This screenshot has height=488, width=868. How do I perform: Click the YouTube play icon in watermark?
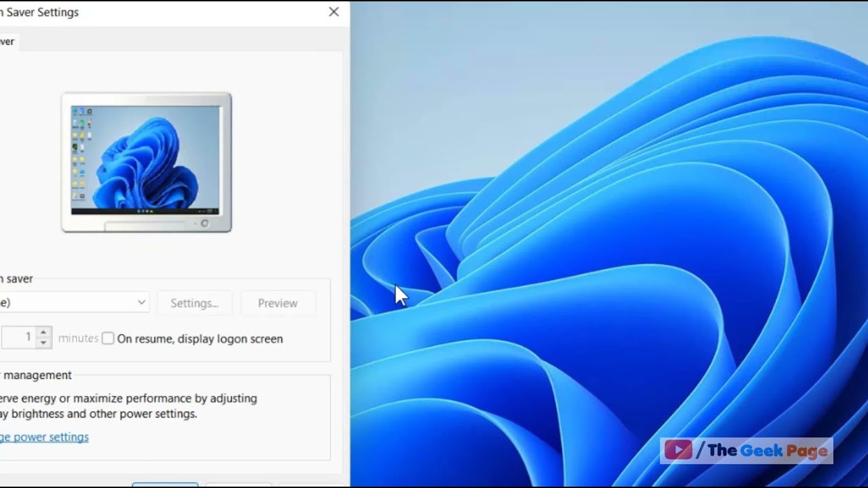click(x=678, y=450)
